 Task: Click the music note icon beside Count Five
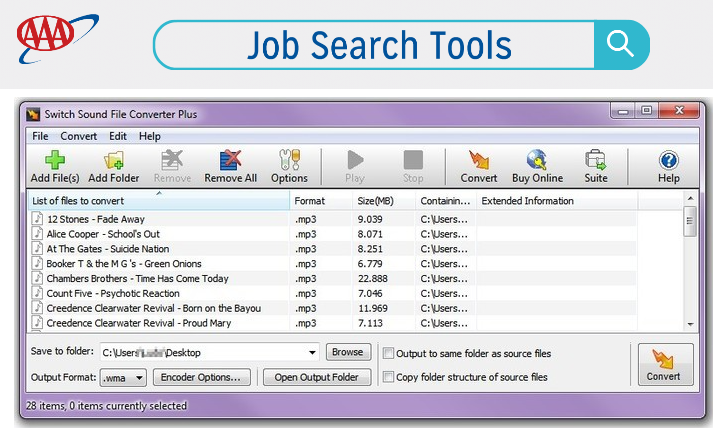point(38,293)
